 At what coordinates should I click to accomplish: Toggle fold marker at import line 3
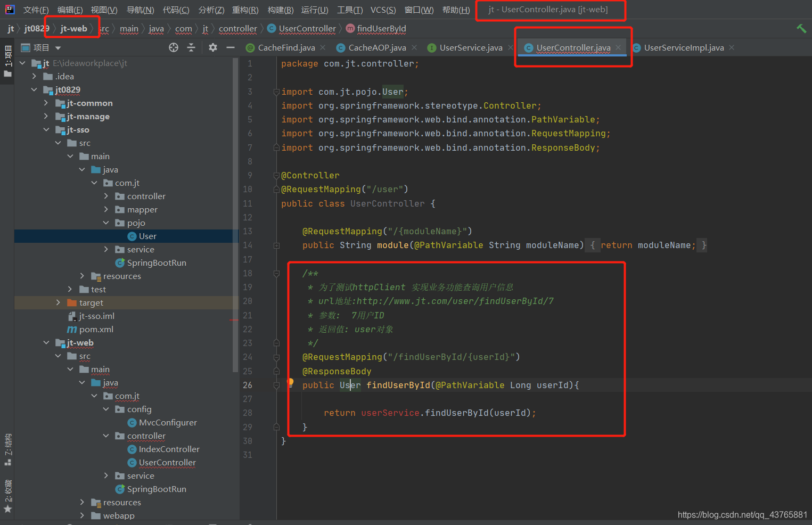[276, 92]
